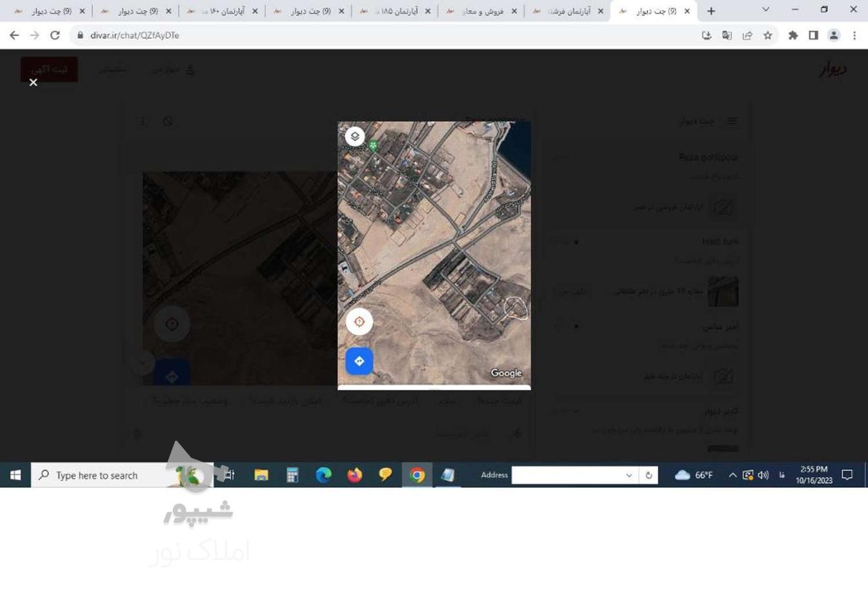Open the Chrome extensions puzzle menu

coord(793,35)
